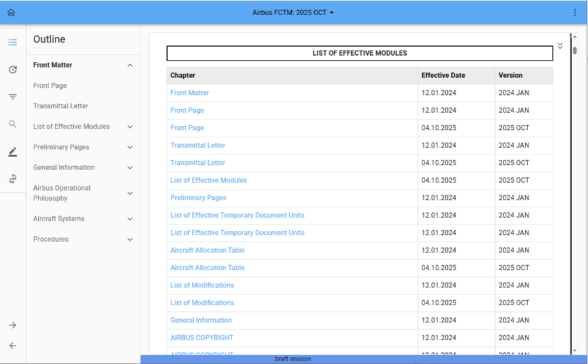Expand General Information in outline
This screenshot has width=588, height=364.
130,168
